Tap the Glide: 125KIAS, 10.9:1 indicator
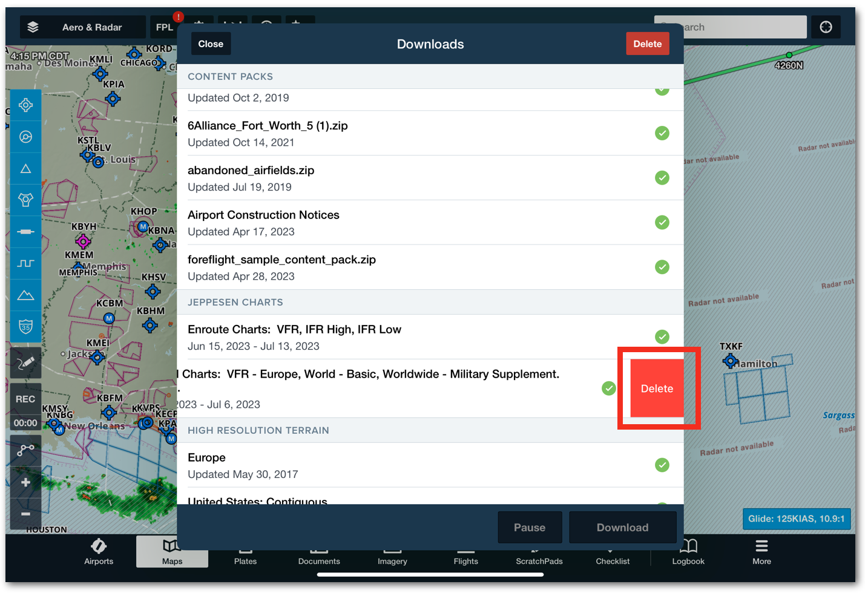Screen dimensions: 868x593 pos(797,519)
